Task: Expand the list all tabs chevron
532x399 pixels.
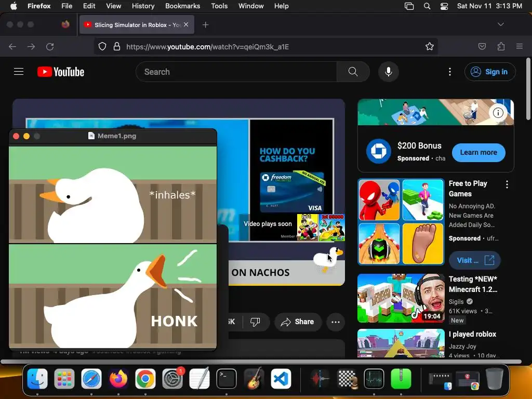Action: [x=500, y=24]
